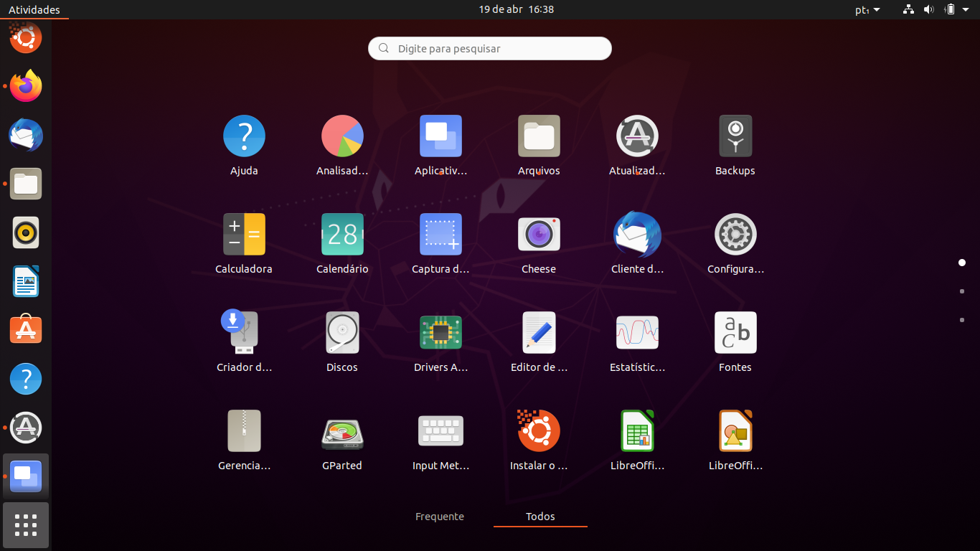Open LibreOffice Calc spreadsheet icon
The image size is (980, 551).
[637, 431]
